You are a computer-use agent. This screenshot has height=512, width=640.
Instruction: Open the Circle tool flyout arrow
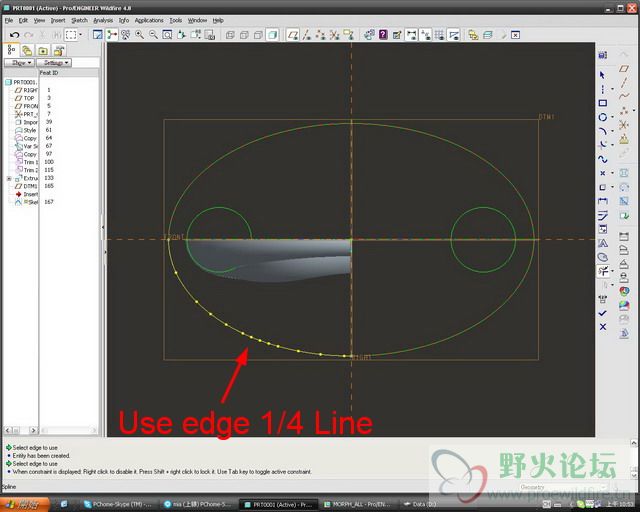pos(612,117)
